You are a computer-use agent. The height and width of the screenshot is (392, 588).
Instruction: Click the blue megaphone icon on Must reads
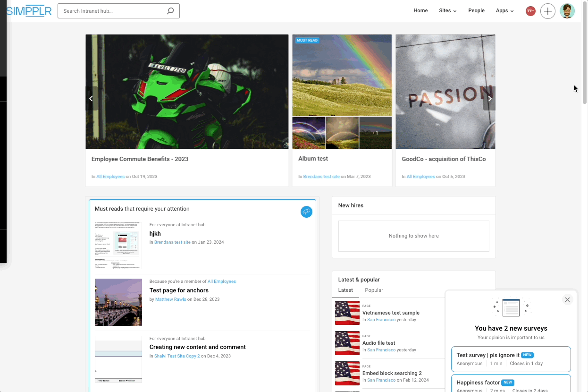pos(306,212)
